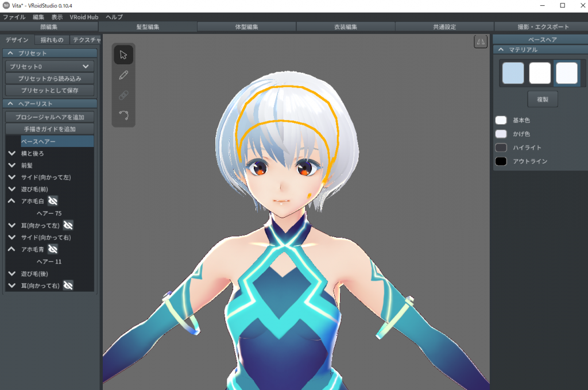588x390 pixels.
Task: Unhide the アホ毛青 hair group
Action: point(53,249)
